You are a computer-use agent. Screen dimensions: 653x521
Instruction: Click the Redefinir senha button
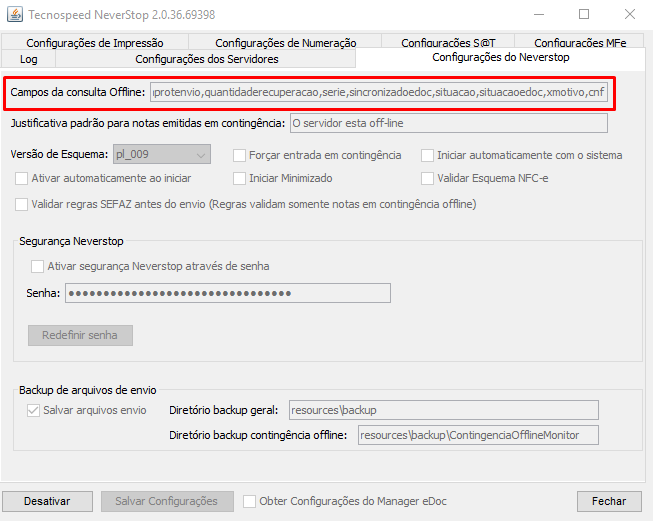pyautogui.click(x=80, y=335)
